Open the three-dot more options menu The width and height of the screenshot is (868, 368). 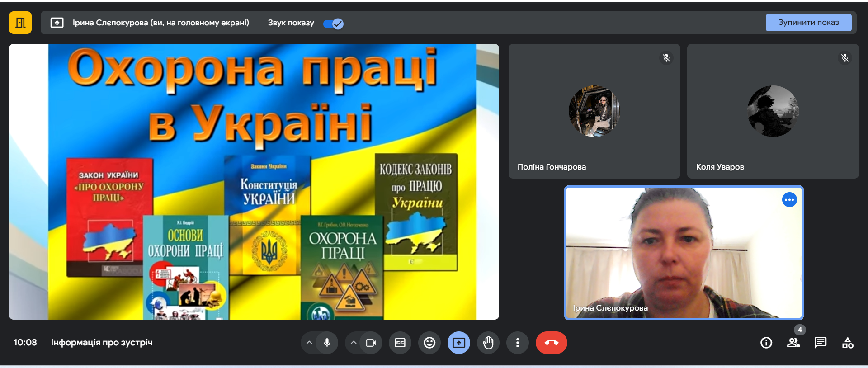(x=518, y=343)
